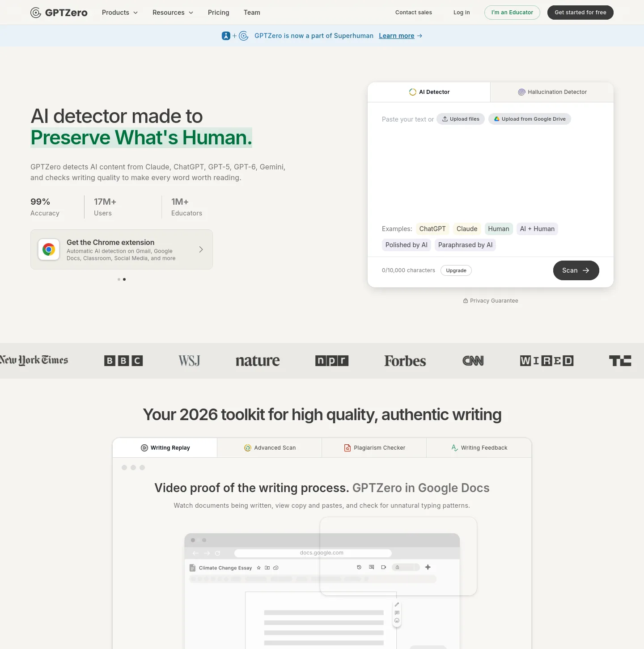Viewport: 644px width, 649px height.
Task: Open the Team page
Action: pyautogui.click(x=252, y=13)
